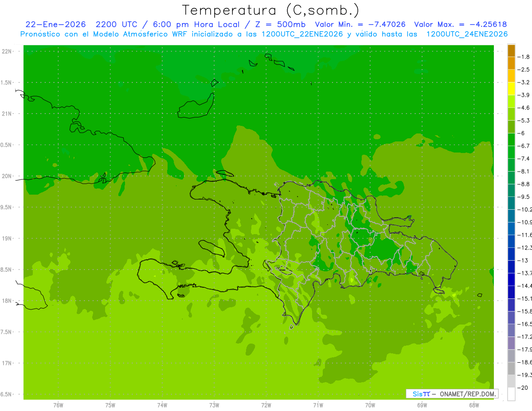Pick the orange swatch between -1.8 and -2.5
532x411 pixels.
point(511,63)
